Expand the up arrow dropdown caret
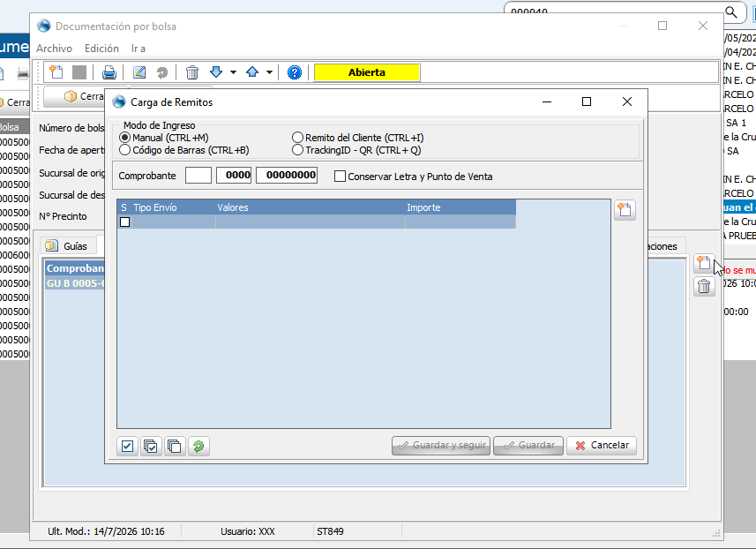Screen dimensions: 756x549 pyautogui.click(x=270, y=72)
